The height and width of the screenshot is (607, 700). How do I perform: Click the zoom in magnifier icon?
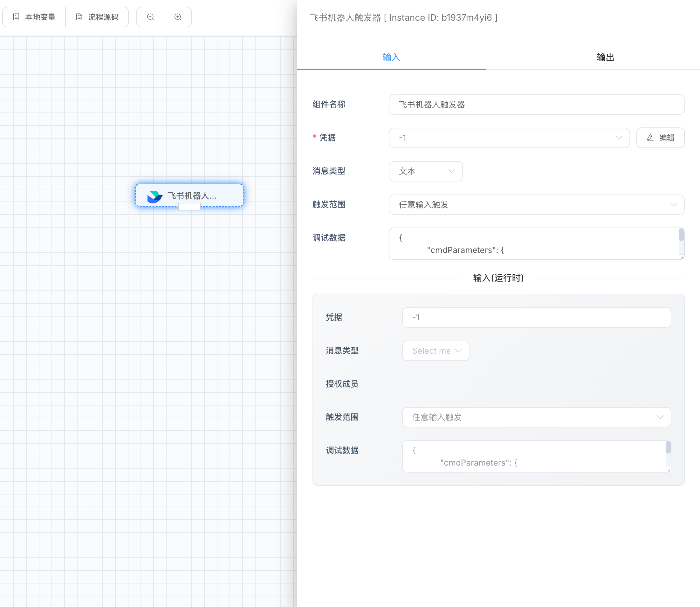coord(177,17)
